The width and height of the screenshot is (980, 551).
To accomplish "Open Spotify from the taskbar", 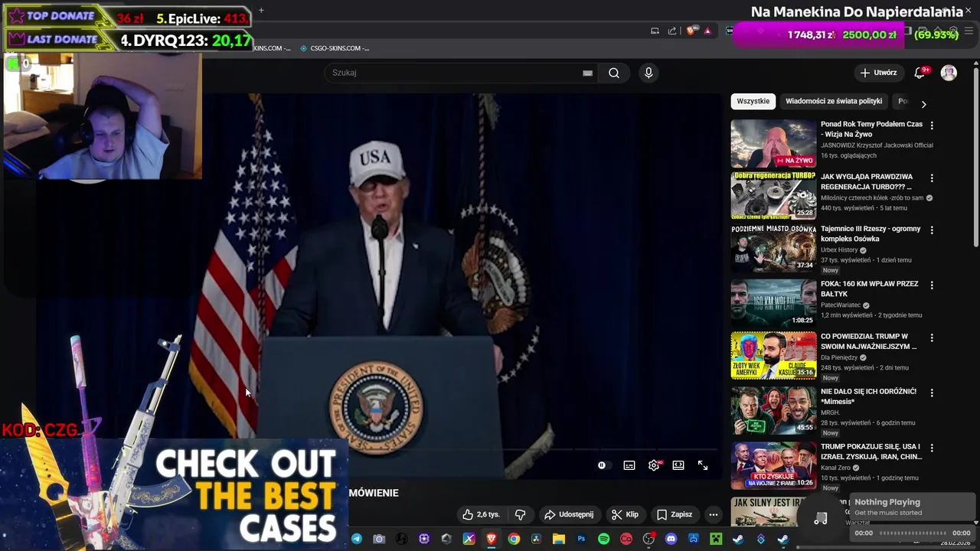I will pyautogui.click(x=603, y=539).
